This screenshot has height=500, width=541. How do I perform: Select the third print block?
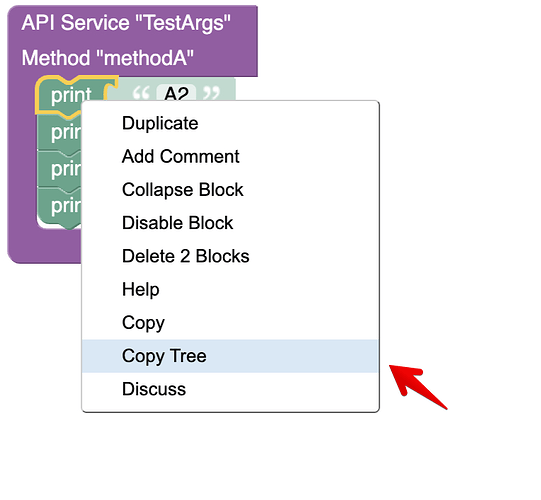[59, 169]
